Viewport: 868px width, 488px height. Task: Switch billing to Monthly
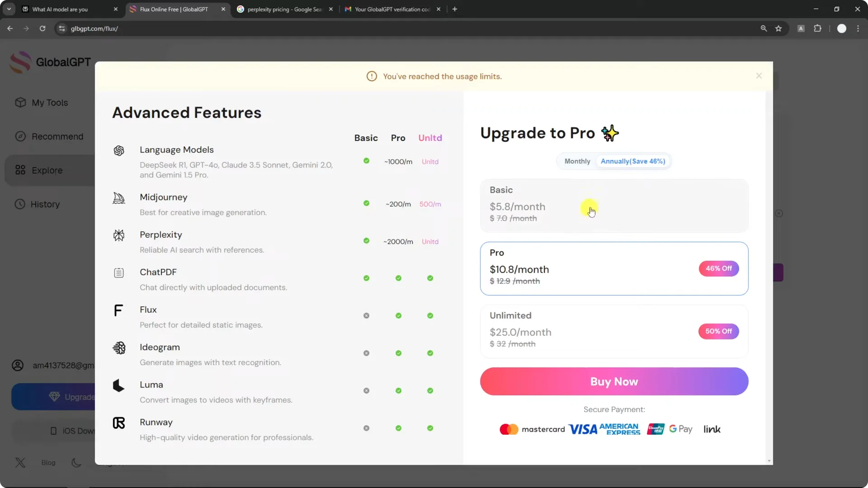[x=577, y=161]
